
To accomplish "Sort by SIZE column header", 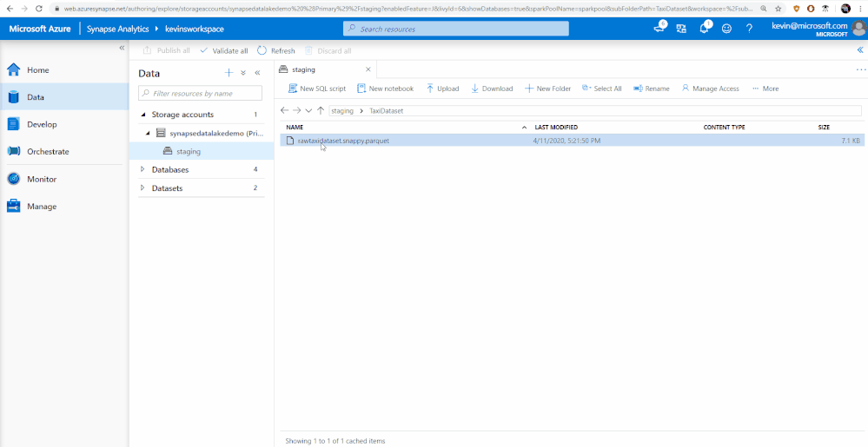I will pos(824,128).
